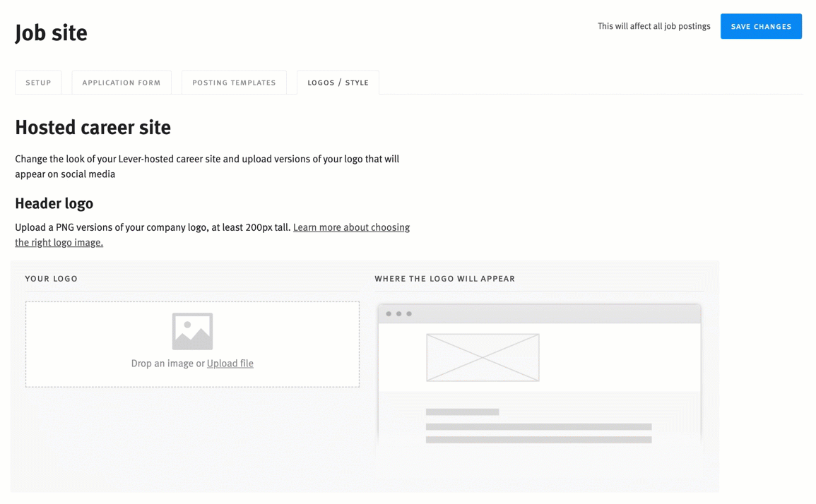This screenshot has width=816, height=504.
Task: Open the logo image guidance link
Action: pos(351,227)
